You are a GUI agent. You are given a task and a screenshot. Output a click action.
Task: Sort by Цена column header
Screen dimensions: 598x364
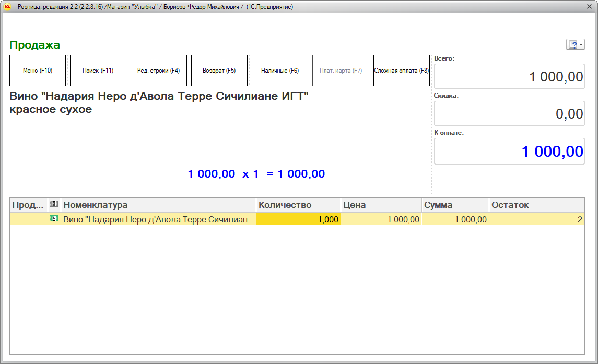[381, 205]
